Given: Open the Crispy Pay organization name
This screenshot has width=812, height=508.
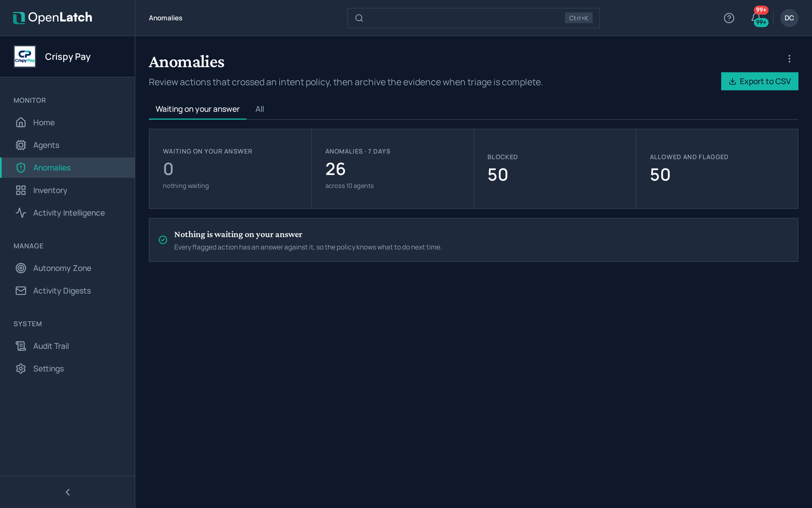Looking at the screenshot, I should (68, 56).
